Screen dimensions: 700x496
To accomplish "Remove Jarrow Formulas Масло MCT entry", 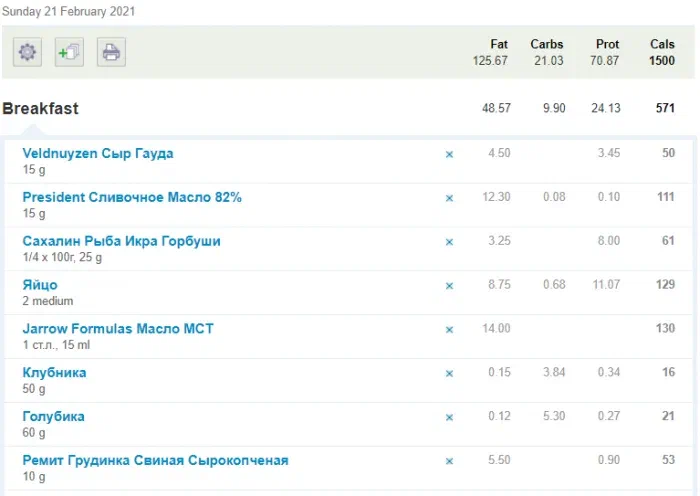I will coord(449,329).
